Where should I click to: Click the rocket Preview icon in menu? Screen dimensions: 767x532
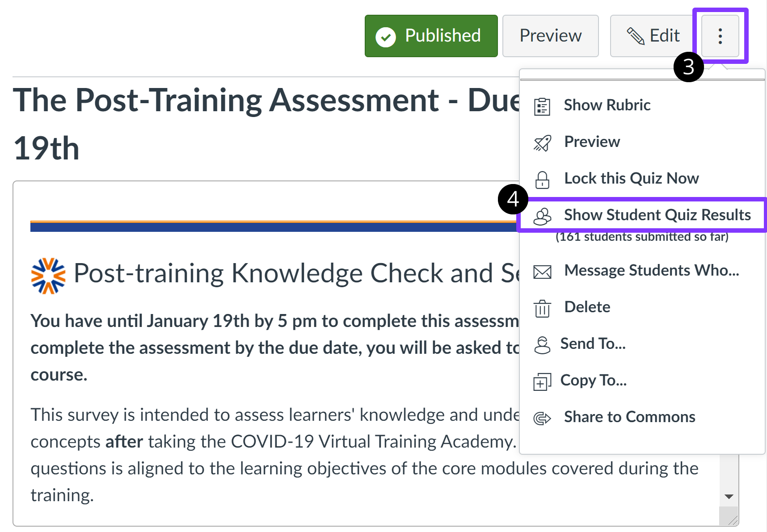(542, 143)
